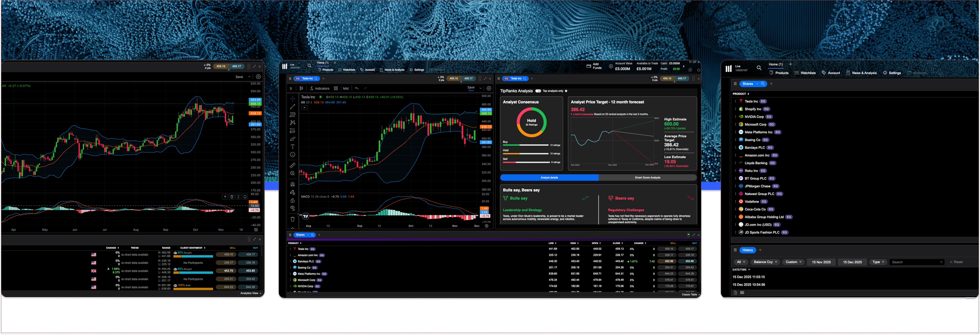Select the Text annotation tool
This screenshot has height=335, width=980.
point(292,147)
